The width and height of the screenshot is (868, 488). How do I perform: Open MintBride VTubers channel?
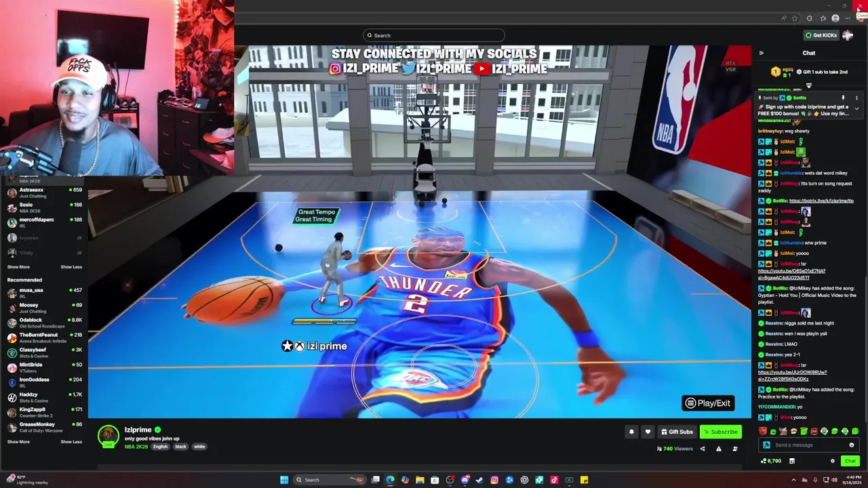[x=44, y=367]
